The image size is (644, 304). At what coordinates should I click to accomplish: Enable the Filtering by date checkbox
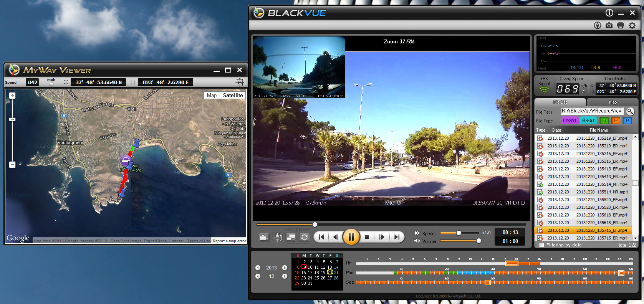click(x=541, y=245)
